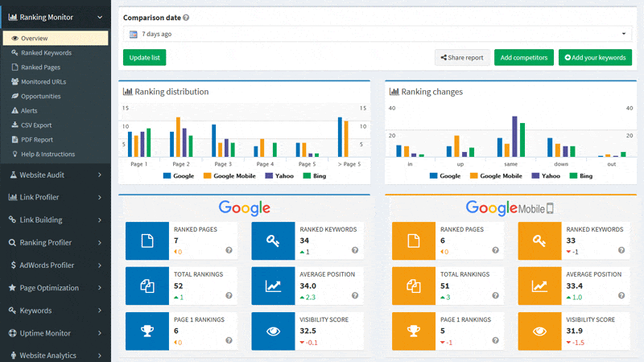Screen dimensions: 644x362
Task: Click the CSV Export download icon
Action: point(14,125)
